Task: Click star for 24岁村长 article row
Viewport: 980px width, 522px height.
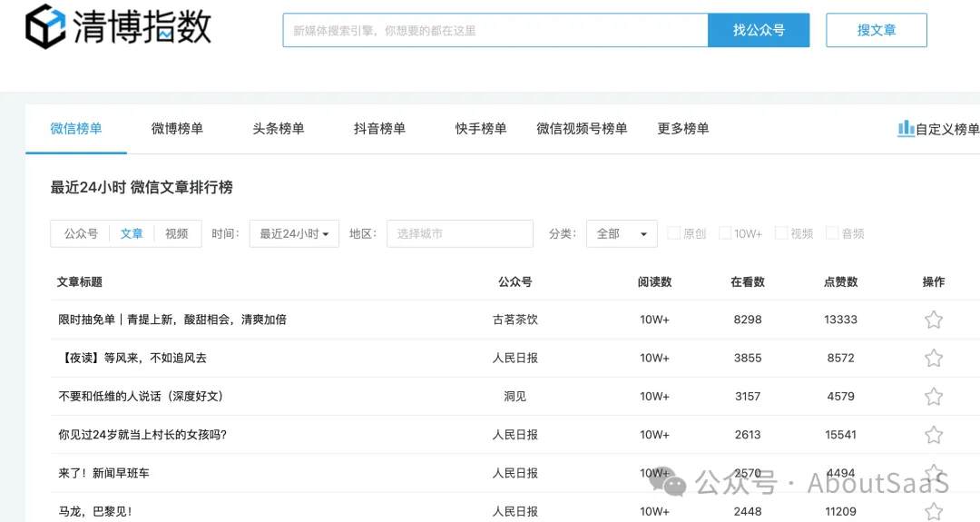Action: [x=933, y=435]
